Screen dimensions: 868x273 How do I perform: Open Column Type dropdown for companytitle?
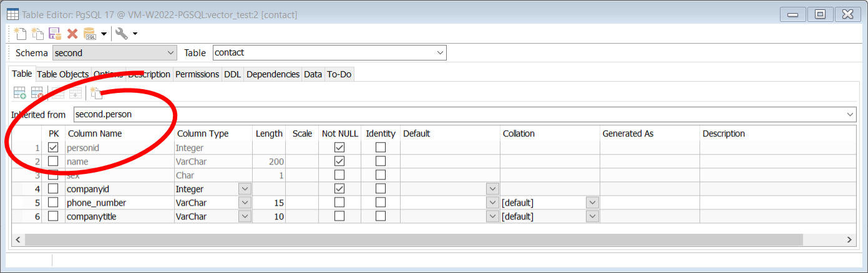pos(245,216)
